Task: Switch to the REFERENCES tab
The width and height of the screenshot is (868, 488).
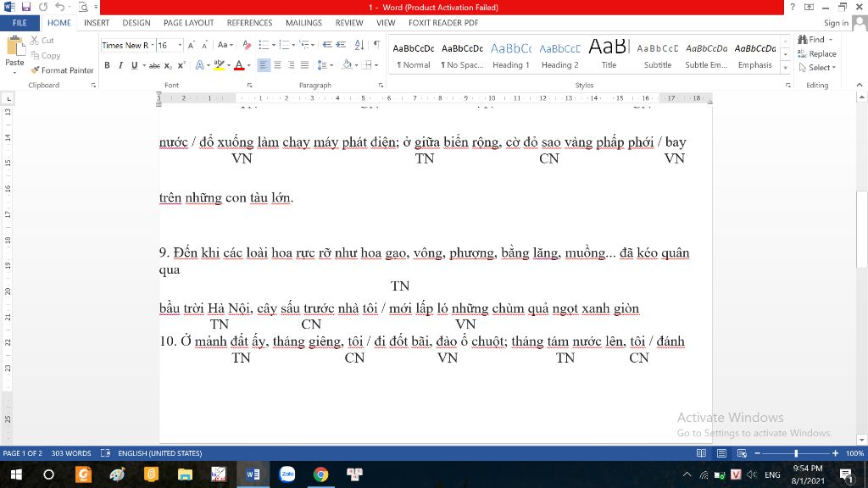Action: point(250,23)
